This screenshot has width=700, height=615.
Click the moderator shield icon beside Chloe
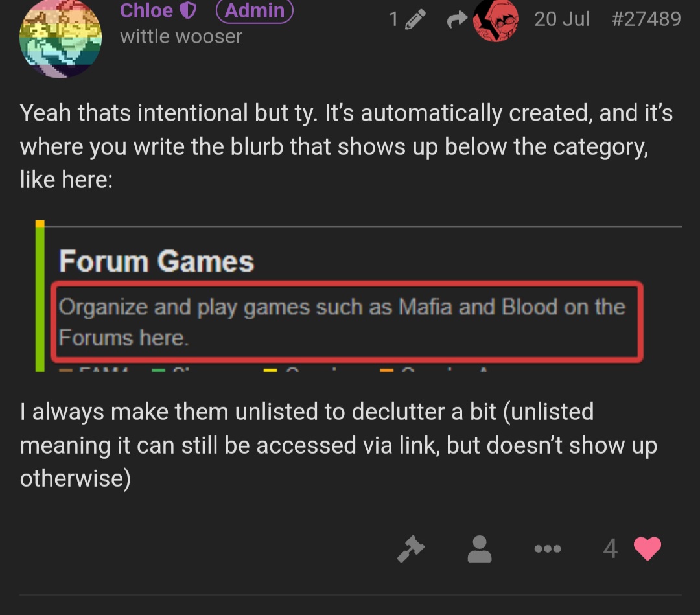point(188,11)
